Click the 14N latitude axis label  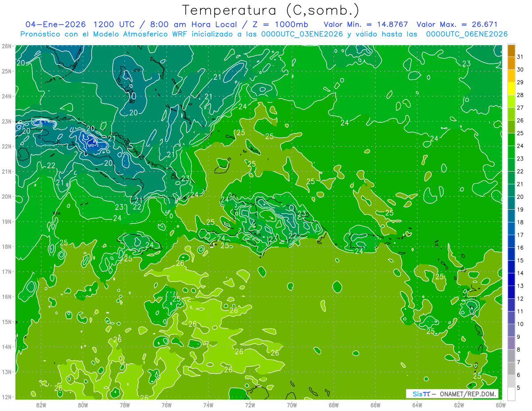tap(6, 347)
